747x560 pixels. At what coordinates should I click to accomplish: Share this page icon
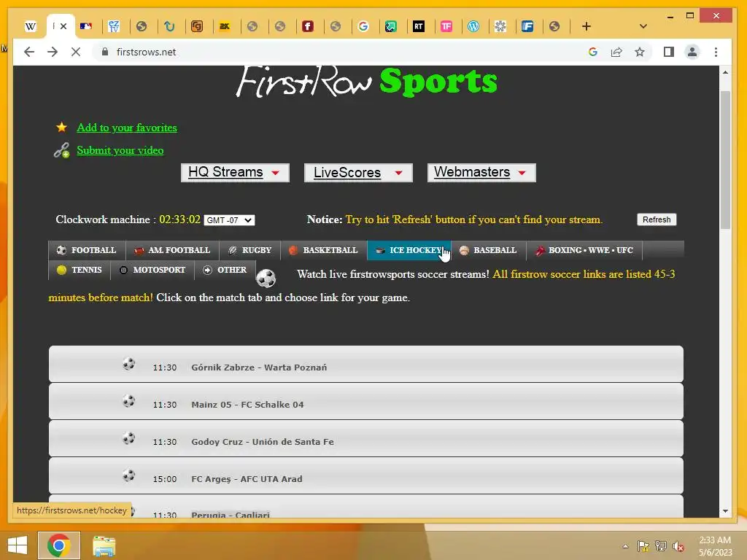pyautogui.click(x=616, y=52)
